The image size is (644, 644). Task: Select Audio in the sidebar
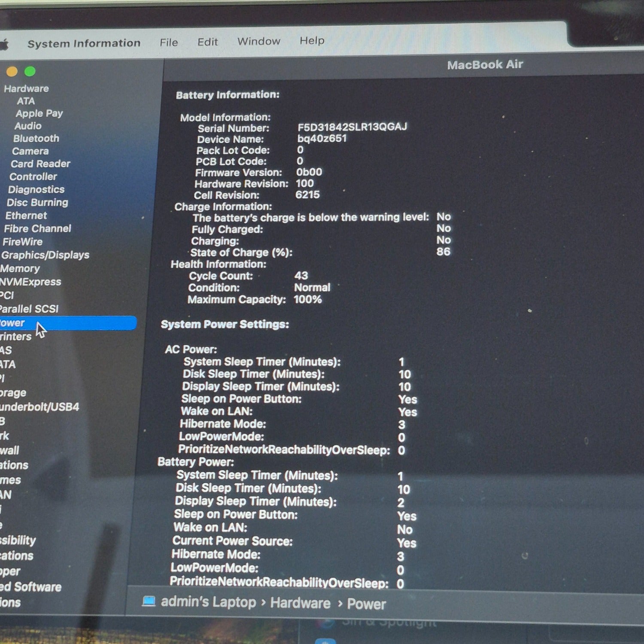click(x=28, y=126)
